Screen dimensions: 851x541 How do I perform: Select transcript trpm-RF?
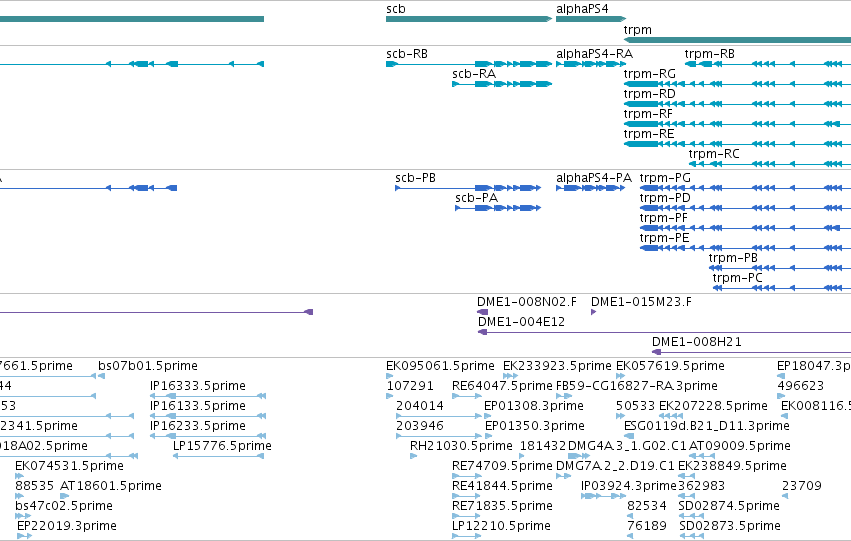[738, 124]
